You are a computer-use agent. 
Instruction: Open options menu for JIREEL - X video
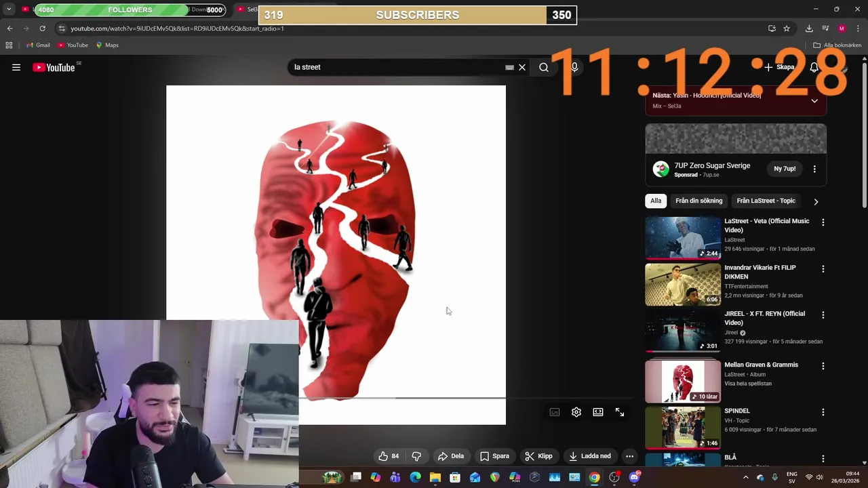pos(823,315)
